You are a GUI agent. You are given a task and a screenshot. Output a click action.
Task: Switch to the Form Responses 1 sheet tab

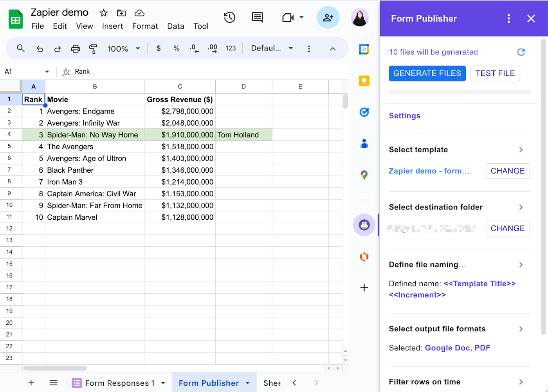tap(119, 383)
